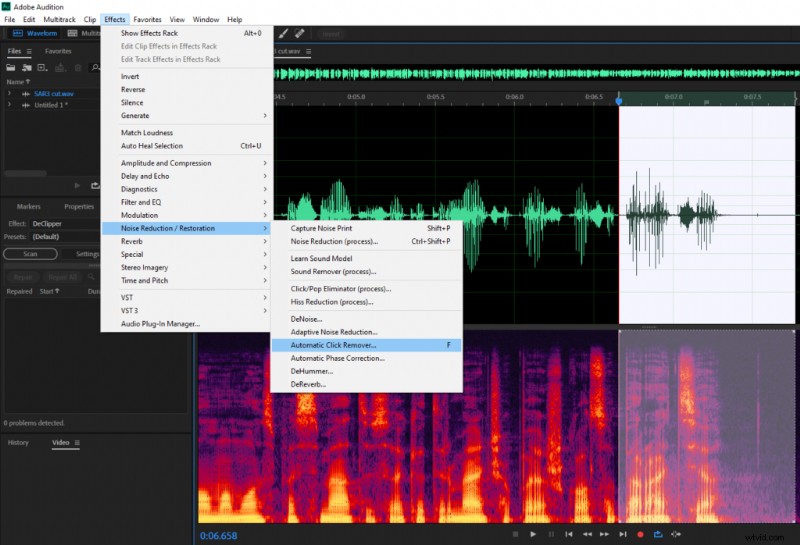Click Import File icon in Files panel
This screenshot has height=545, width=800.
27,67
